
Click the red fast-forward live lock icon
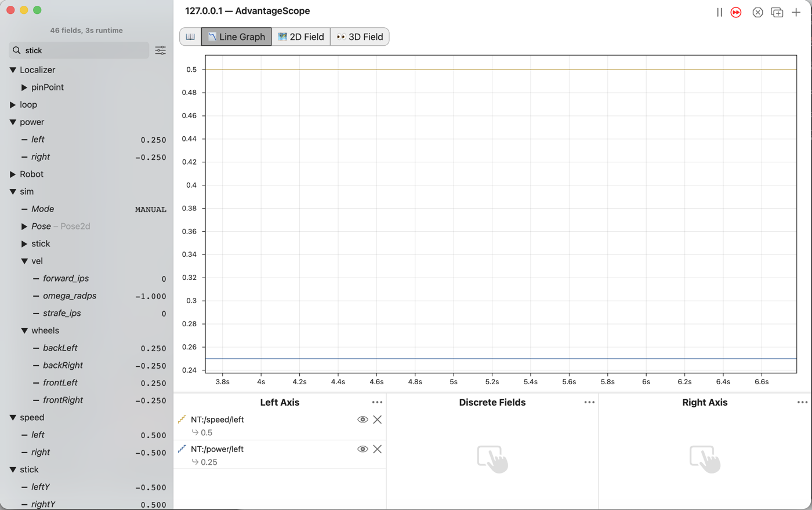736,12
